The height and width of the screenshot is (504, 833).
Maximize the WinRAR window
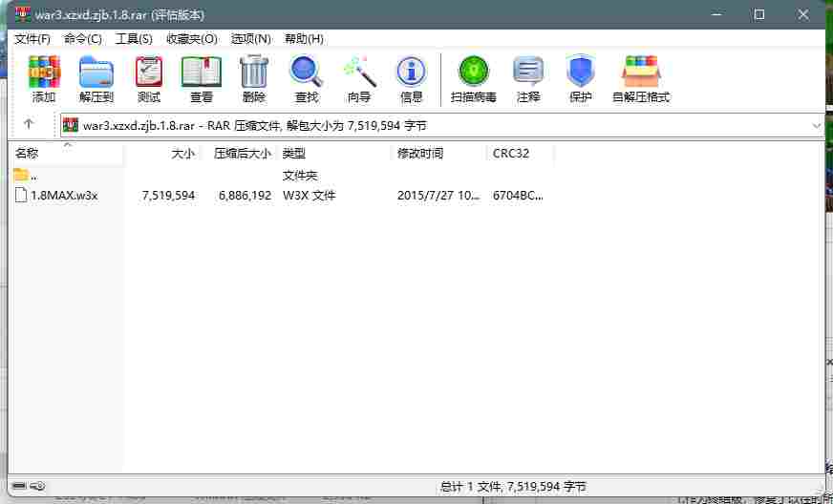[x=759, y=14]
